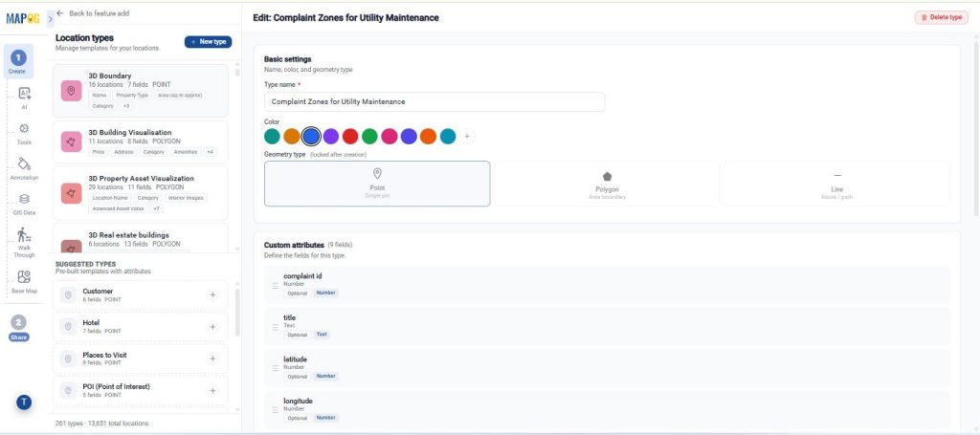The width and height of the screenshot is (980, 435).
Task: Open the 3D Real estate buildings card
Action: 141,238
